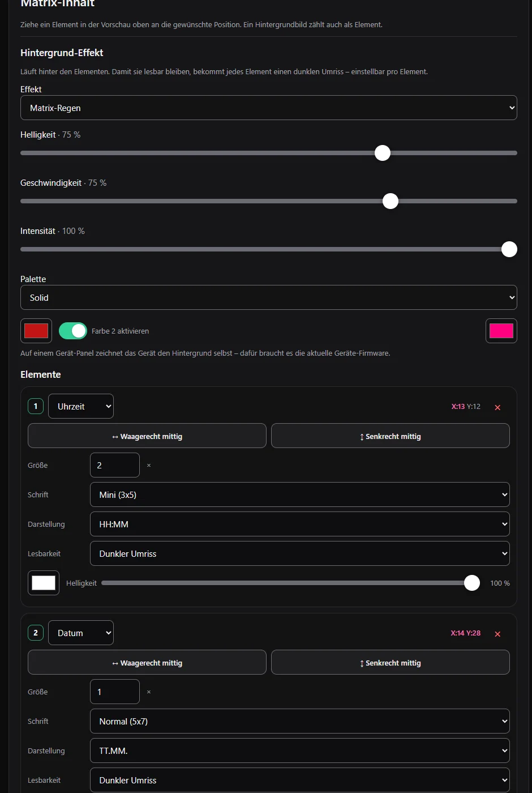Remove the Datum element with the red X
532x793 pixels.
pos(497,634)
